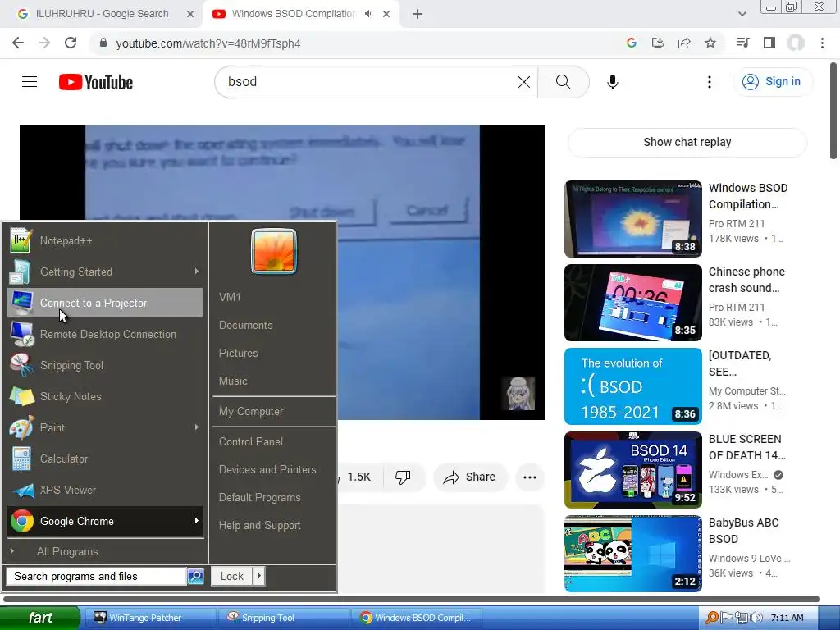Image resolution: width=840 pixels, height=630 pixels.
Task: Open Paint from Start menu
Action: (x=105, y=427)
